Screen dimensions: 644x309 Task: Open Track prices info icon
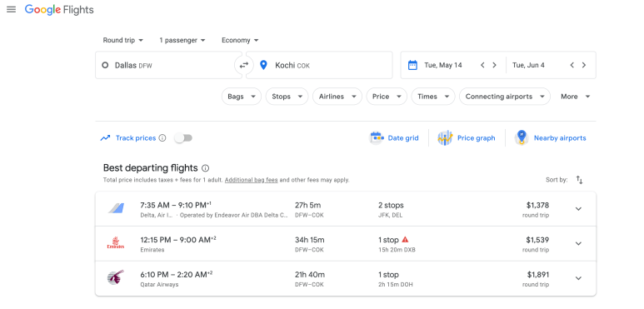coord(162,138)
